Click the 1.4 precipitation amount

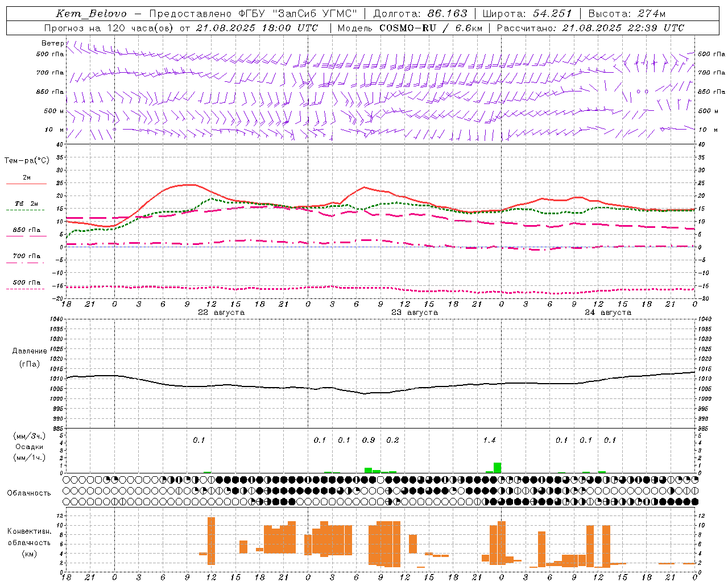[x=489, y=440]
